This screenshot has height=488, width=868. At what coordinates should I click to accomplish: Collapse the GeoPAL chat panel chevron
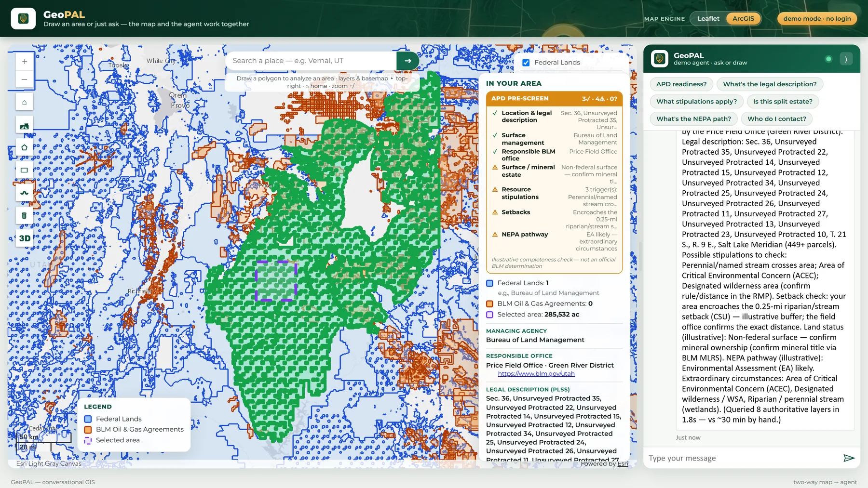click(846, 59)
